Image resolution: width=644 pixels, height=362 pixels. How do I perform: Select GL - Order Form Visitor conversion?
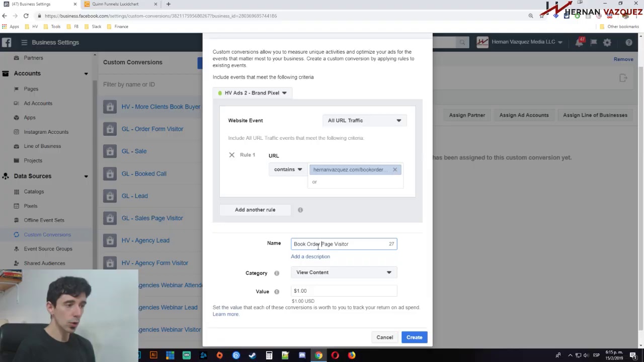pyautogui.click(x=152, y=129)
